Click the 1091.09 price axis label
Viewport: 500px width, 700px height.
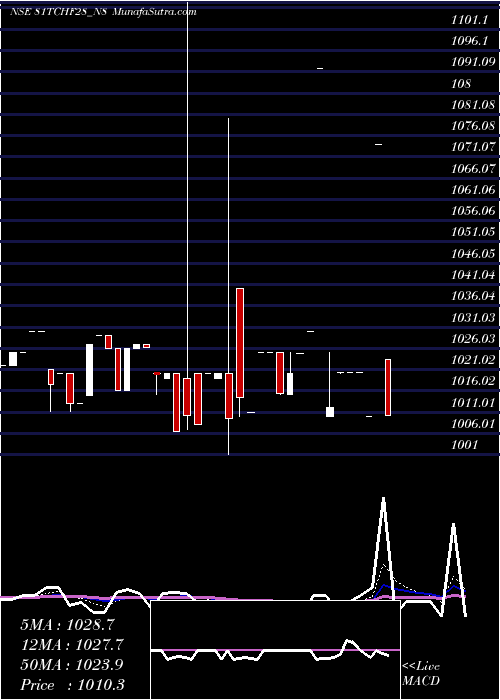(473, 62)
